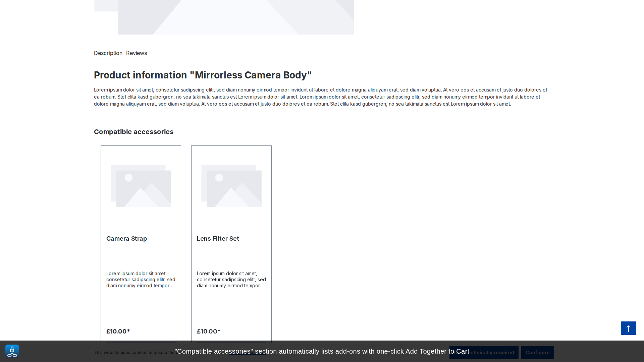Click the Lens Filter Set description text
The image size is (644, 362).
point(231,280)
